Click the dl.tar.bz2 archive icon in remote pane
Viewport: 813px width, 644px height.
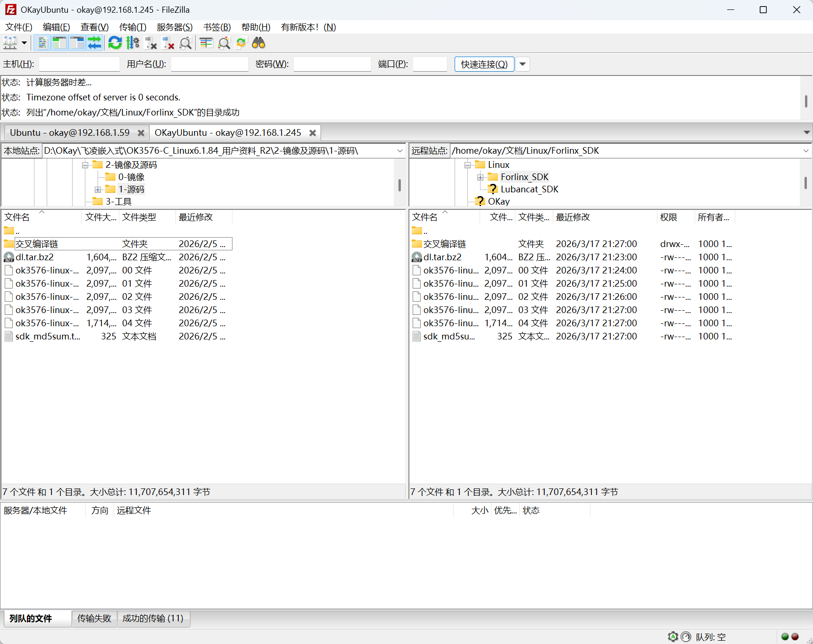click(x=417, y=257)
